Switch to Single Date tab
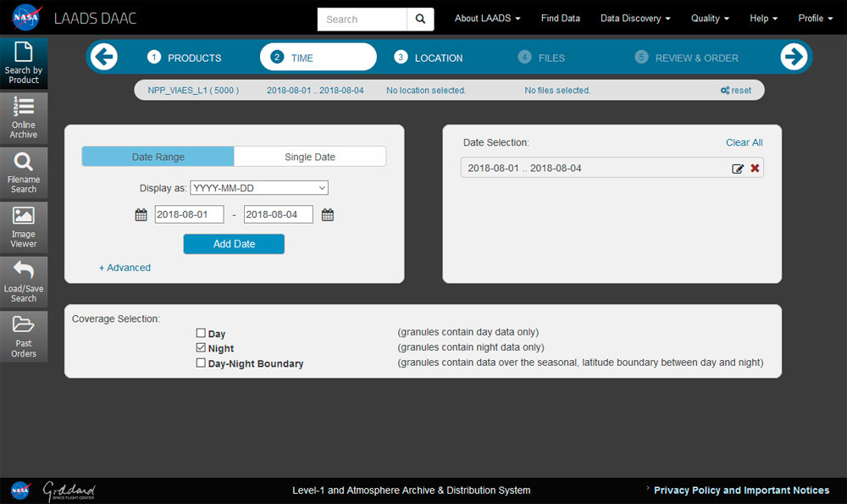This screenshot has width=847, height=504. tap(310, 157)
